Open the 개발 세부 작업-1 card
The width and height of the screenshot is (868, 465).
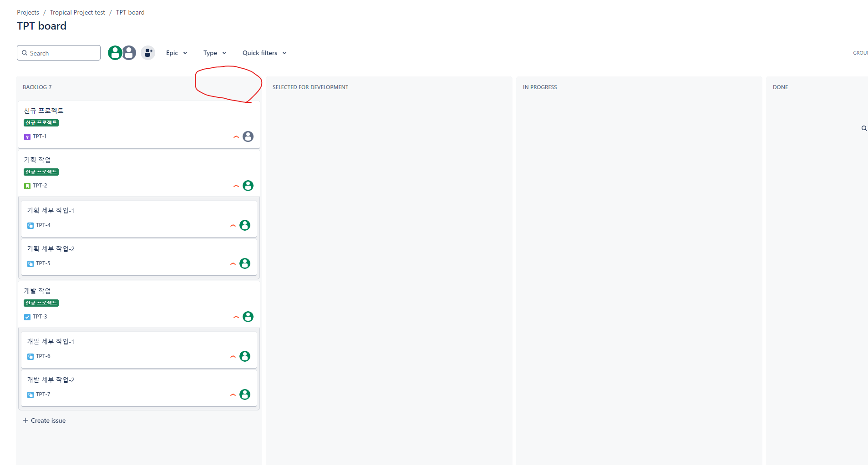coord(139,349)
